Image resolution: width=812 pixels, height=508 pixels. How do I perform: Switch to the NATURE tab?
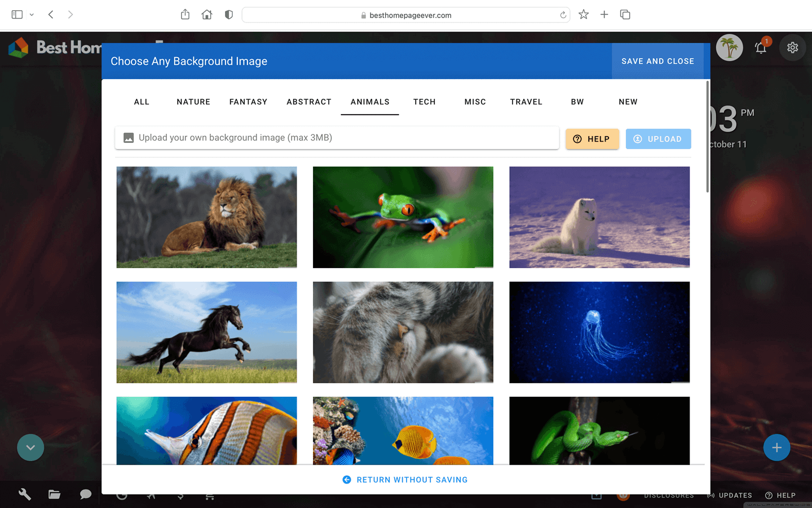pos(193,102)
